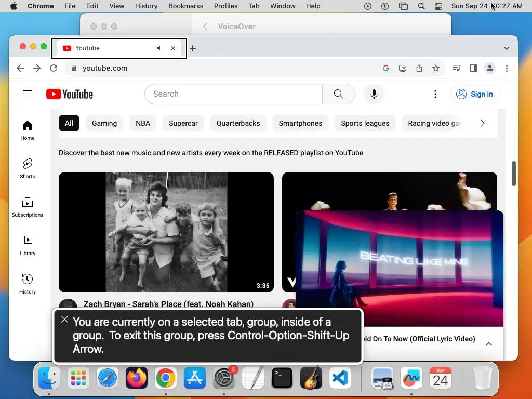Open the View menu in menu bar
532x399 pixels.
117,6
